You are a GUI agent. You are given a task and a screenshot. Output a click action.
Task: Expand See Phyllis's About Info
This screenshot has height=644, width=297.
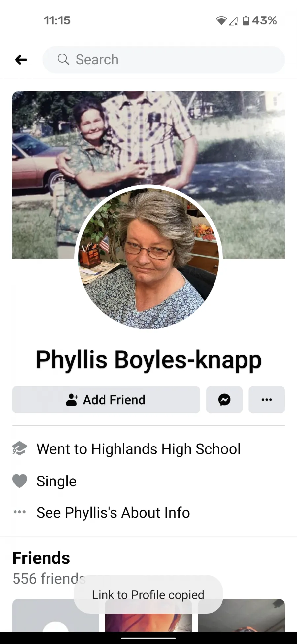tap(113, 513)
